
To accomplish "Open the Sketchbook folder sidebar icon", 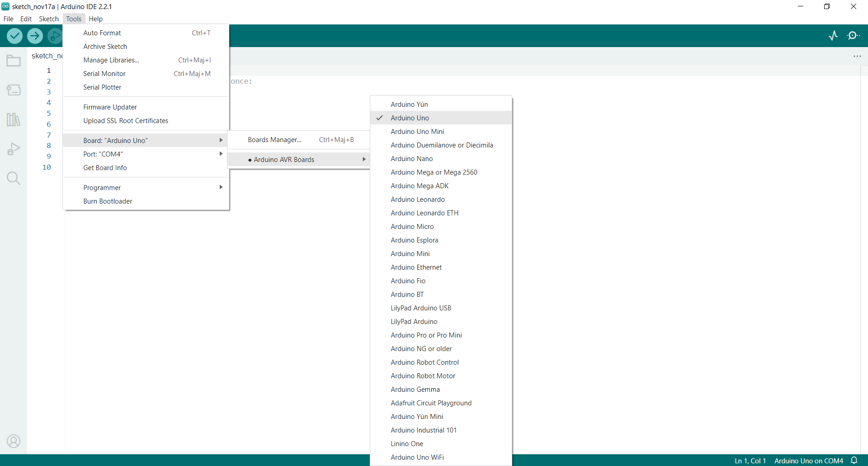I will pos(14,61).
